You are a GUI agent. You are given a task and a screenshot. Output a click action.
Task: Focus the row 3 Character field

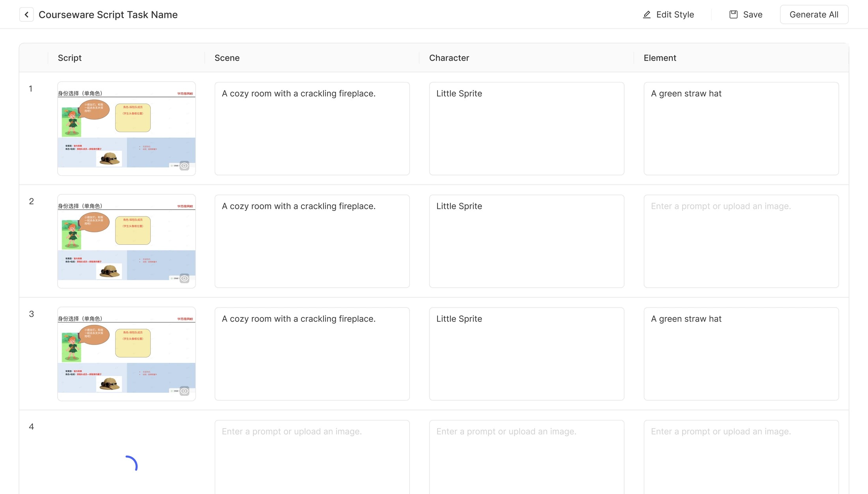click(527, 354)
